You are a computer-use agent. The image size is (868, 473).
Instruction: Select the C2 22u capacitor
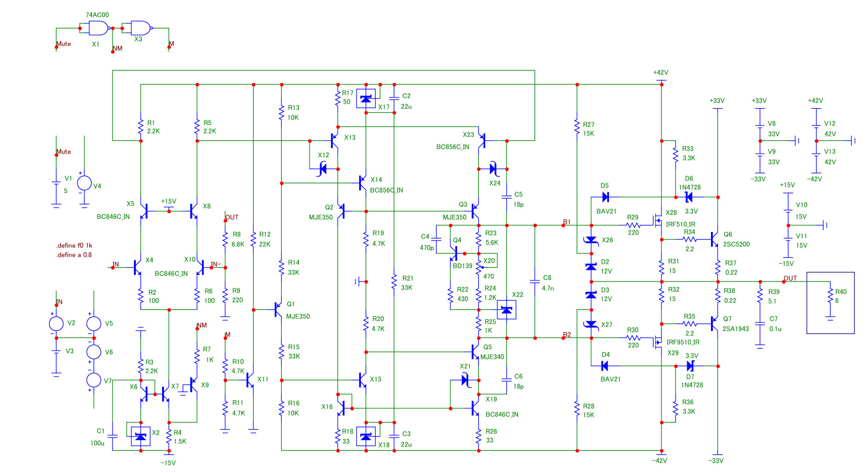point(394,100)
